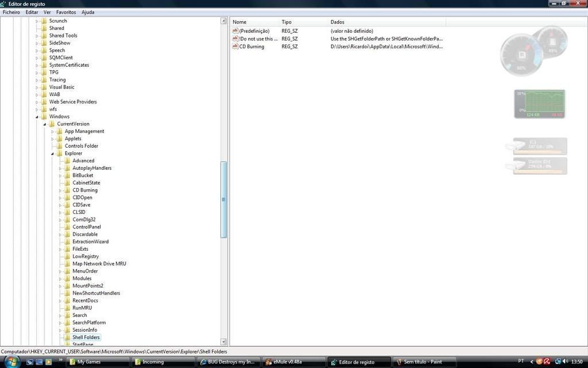Viewport: 588px width, 368px height.
Task: Click the BitBucket folder icon
Action: tap(67, 175)
